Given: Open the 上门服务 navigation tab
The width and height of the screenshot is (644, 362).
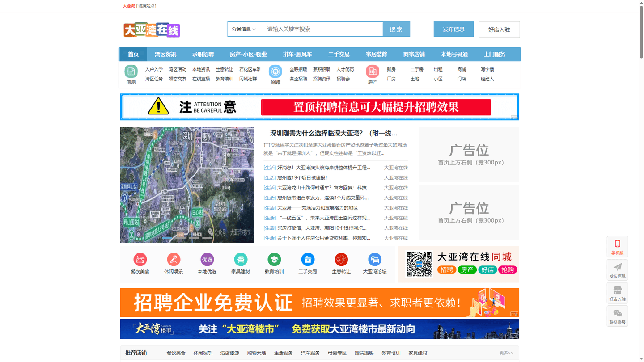Looking at the screenshot, I should (495, 55).
